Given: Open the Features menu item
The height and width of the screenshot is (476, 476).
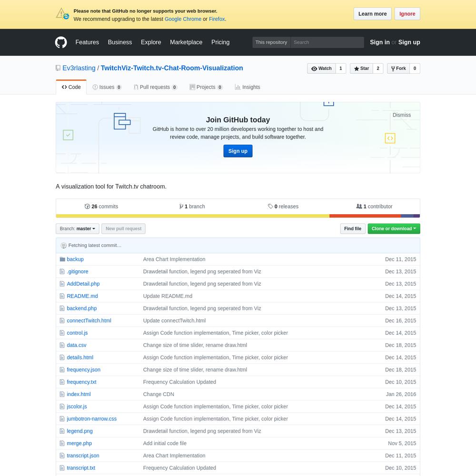Looking at the screenshot, I should point(87,42).
